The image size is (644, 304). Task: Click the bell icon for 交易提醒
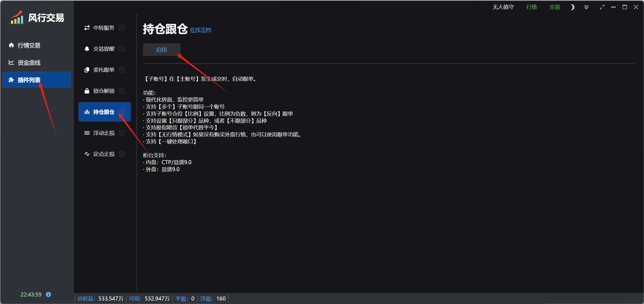tap(87, 49)
